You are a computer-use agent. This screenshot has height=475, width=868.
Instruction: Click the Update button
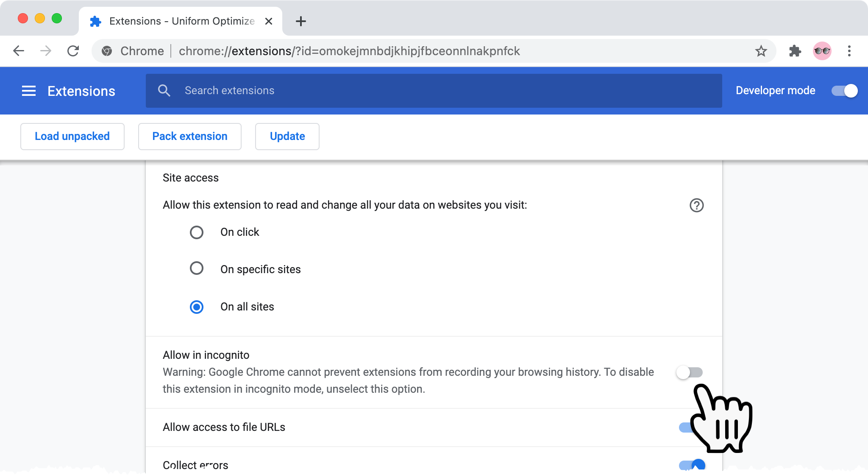tap(287, 137)
